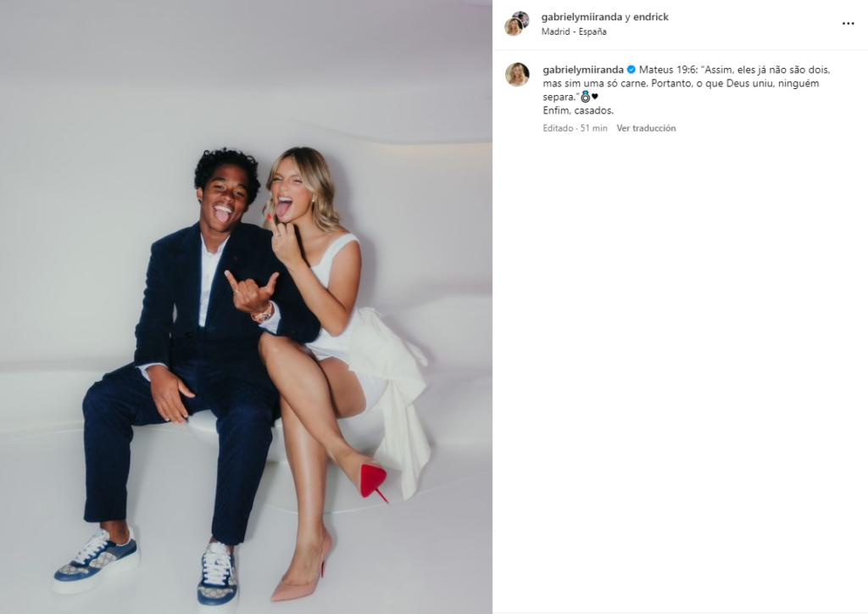
Task: Open the Madrid - España location page
Action: (x=574, y=31)
